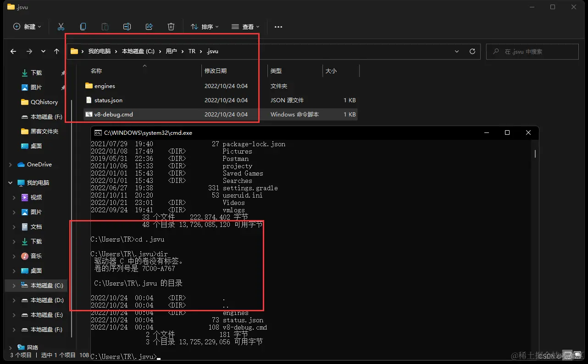Open recent locations chevron dropdown
The height and width of the screenshot is (364, 588).
point(43,51)
